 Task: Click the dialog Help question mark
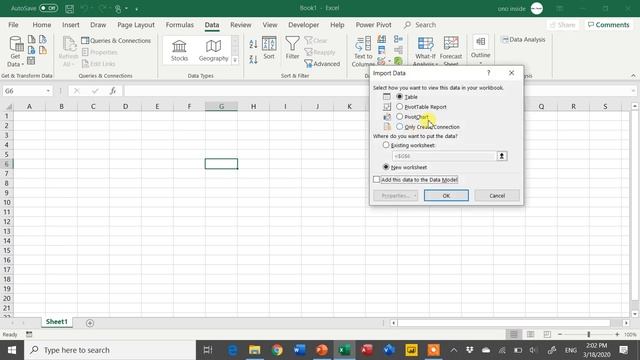click(489, 73)
